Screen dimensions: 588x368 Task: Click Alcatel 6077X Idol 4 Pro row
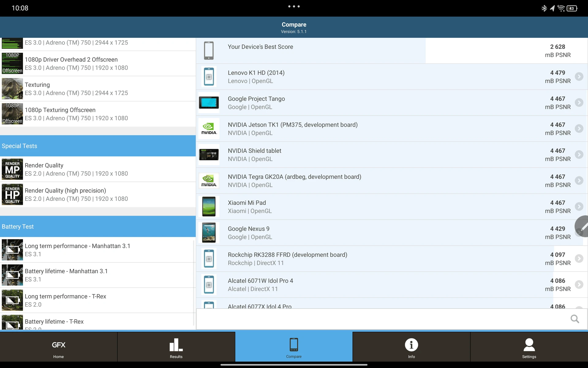coord(392,303)
